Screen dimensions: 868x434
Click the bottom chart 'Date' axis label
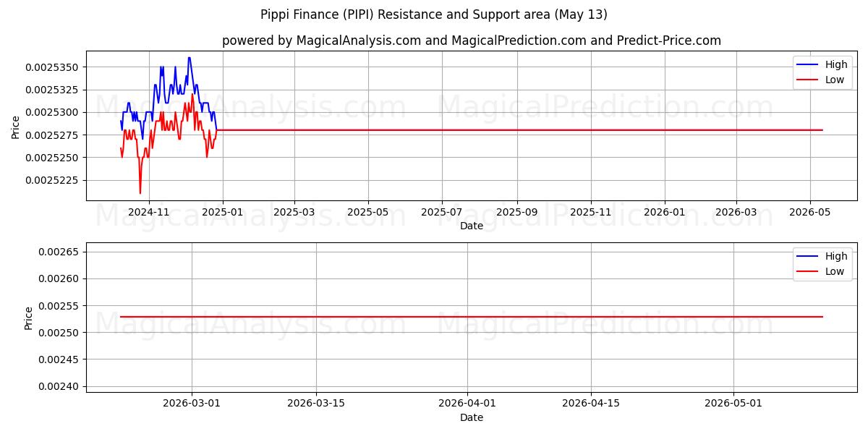coord(471,417)
